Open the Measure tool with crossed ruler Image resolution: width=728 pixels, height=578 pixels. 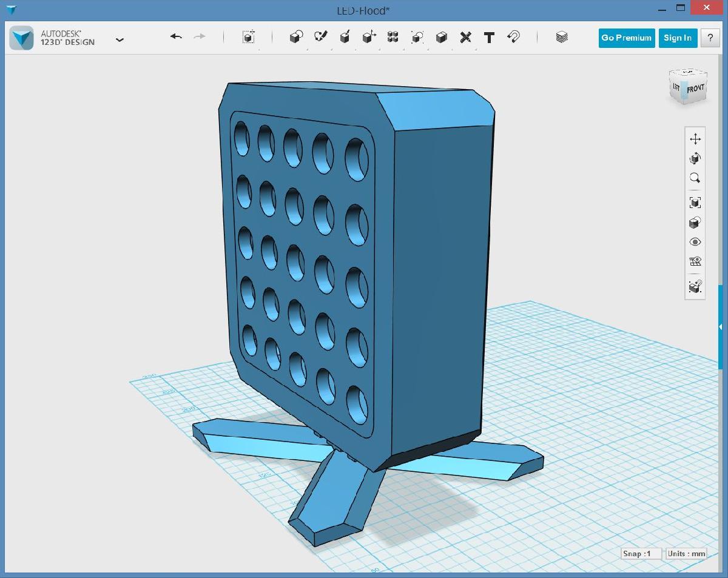tap(465, 38)
